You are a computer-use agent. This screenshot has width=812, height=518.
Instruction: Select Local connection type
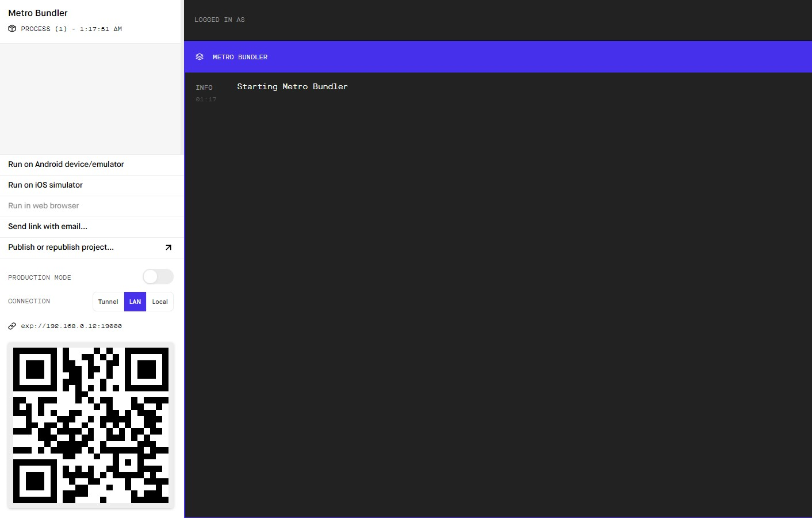[x=160, y=302]
